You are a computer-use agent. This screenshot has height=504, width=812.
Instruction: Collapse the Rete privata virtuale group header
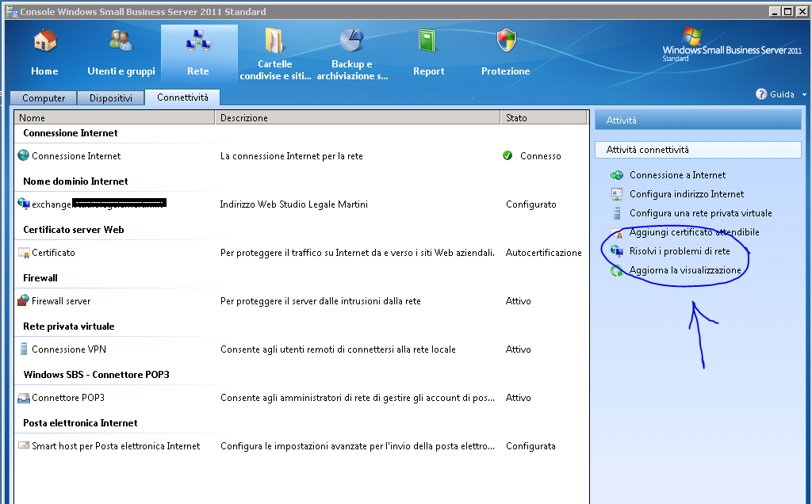pos(69,326)
